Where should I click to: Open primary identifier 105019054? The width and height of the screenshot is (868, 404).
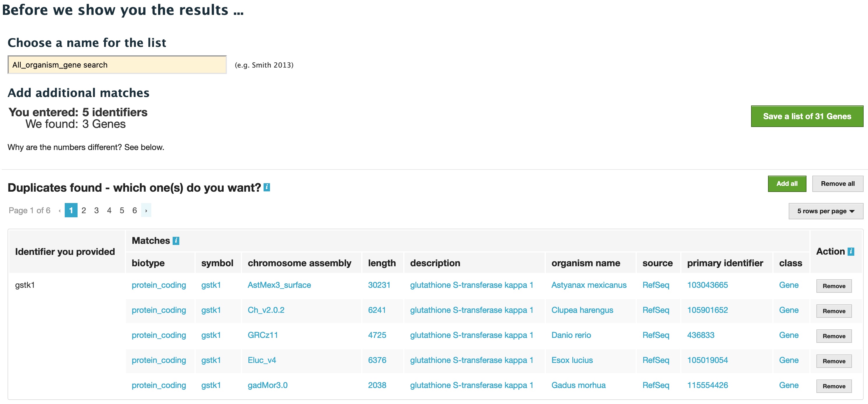tap(707, 360)
